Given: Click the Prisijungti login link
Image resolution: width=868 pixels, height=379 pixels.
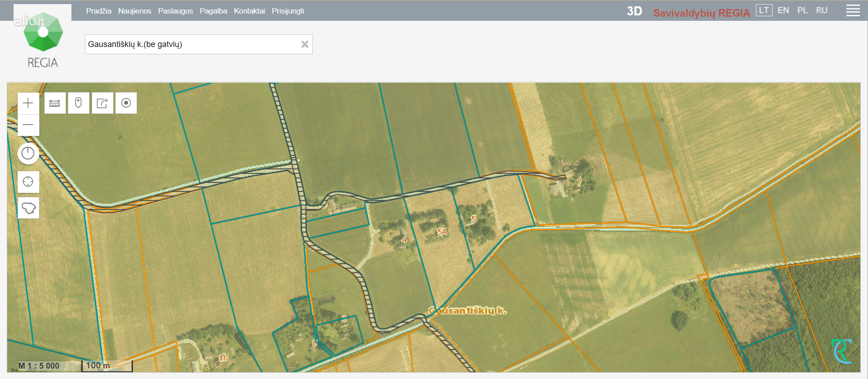Looking at the screenshot, I should (288, 11).
